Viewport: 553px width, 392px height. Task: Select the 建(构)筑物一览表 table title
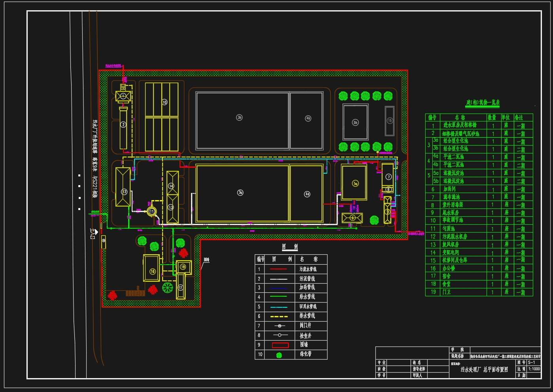[x=483, y=102]
